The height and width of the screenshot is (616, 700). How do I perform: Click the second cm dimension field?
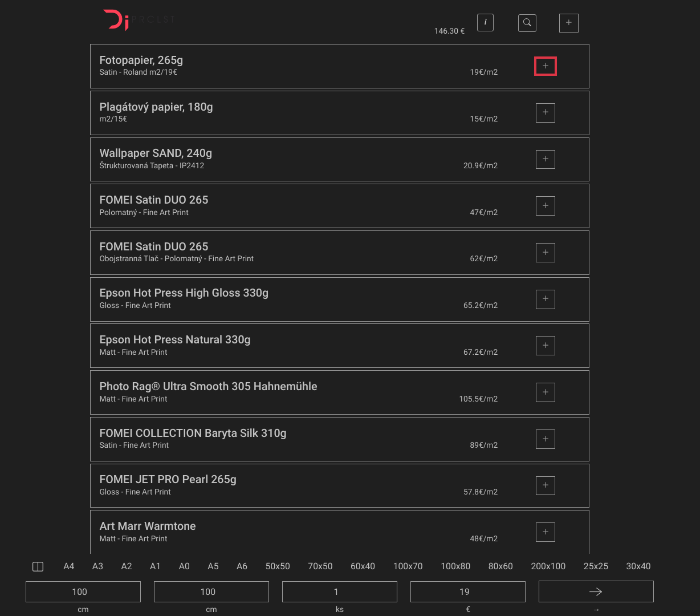pyautogui.click(x=211, y=591)
